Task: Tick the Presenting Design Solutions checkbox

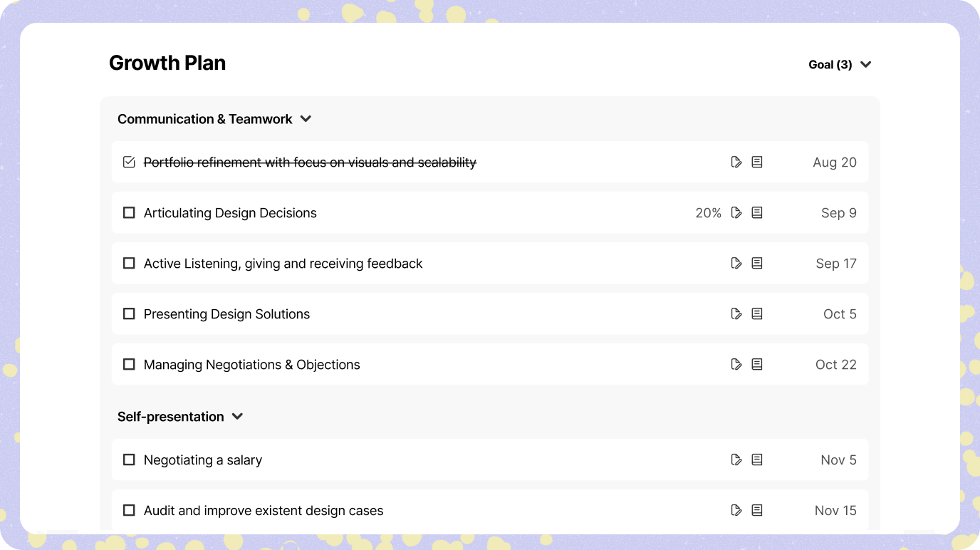Action: click(129, 314)
